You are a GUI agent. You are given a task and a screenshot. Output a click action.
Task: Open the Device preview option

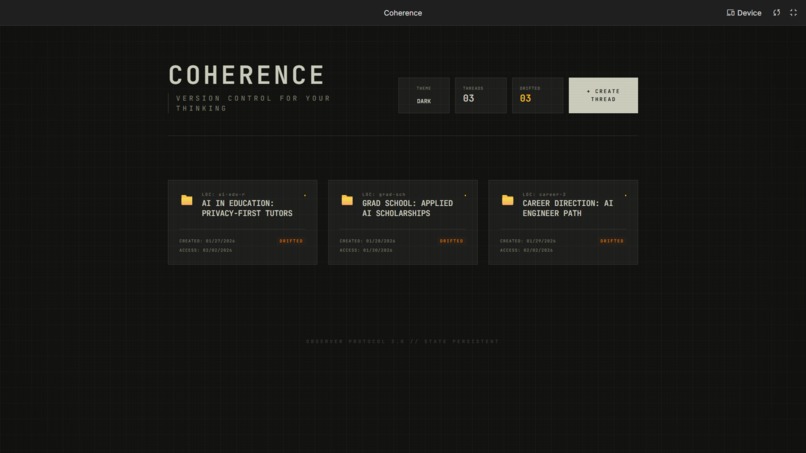click(x=744, y=13)
